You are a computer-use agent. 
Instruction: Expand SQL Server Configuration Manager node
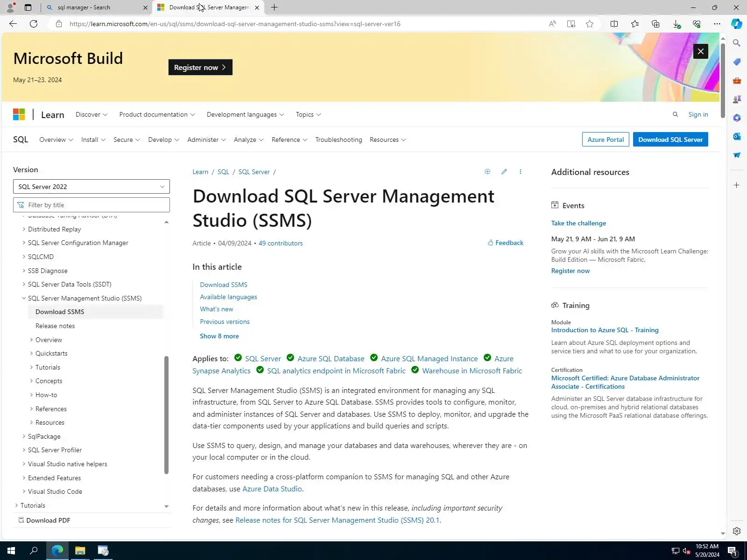coord(24,243)
